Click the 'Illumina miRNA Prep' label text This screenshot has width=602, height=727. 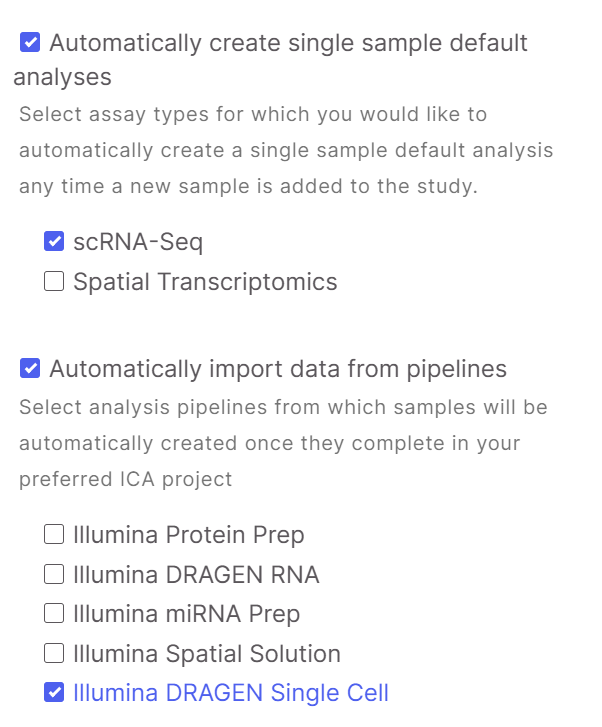pos(186,614)
